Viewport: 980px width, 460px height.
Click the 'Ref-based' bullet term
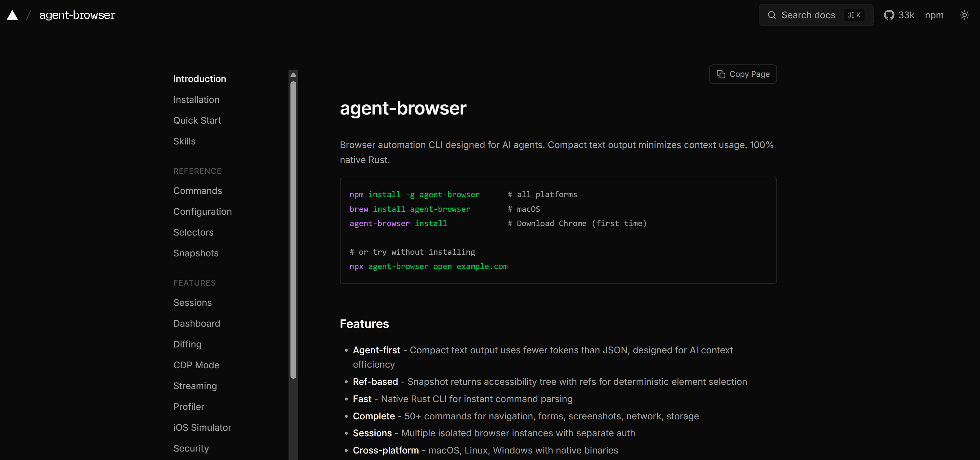[375, 382]
